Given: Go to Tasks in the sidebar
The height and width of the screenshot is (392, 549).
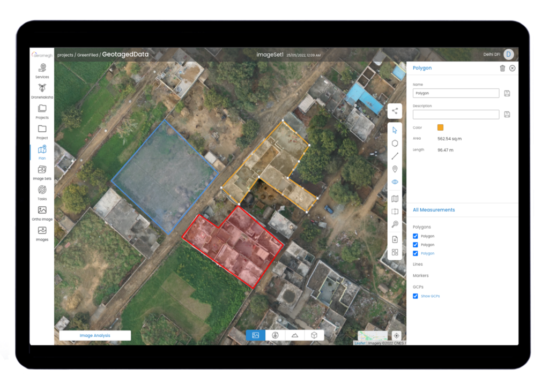Looking at the screenshot, I should tap(42, 193).
